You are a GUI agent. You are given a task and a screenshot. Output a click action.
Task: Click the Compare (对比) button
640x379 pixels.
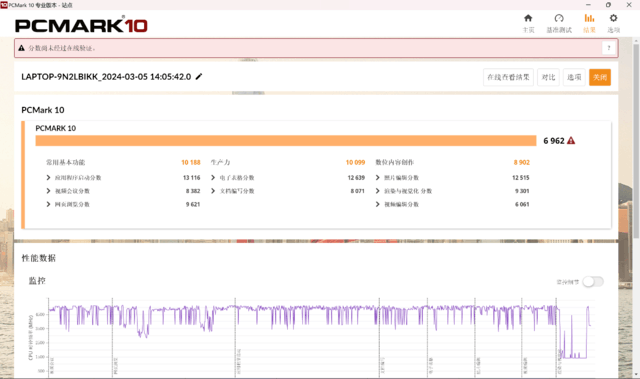(x=548, y=77)
